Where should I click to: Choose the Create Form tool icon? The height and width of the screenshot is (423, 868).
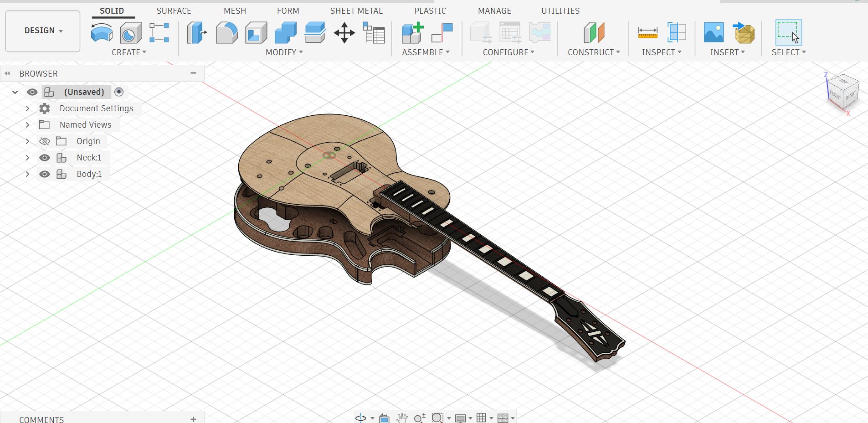[131, 33]
